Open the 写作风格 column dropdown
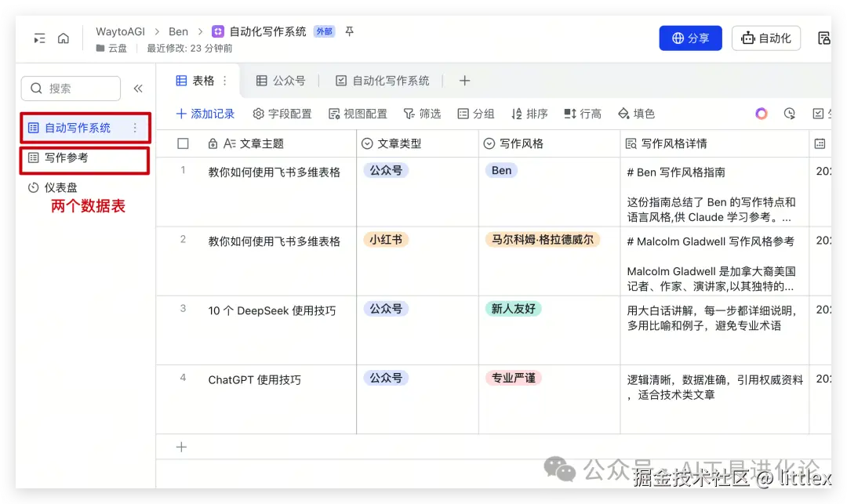The height and width of the screenshot is (504, 847). (488, 143)
